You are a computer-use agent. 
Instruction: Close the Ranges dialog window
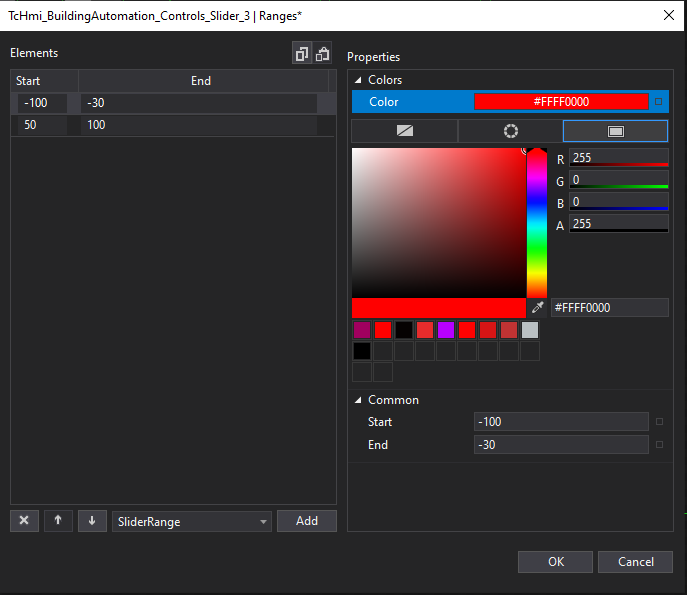669,15
